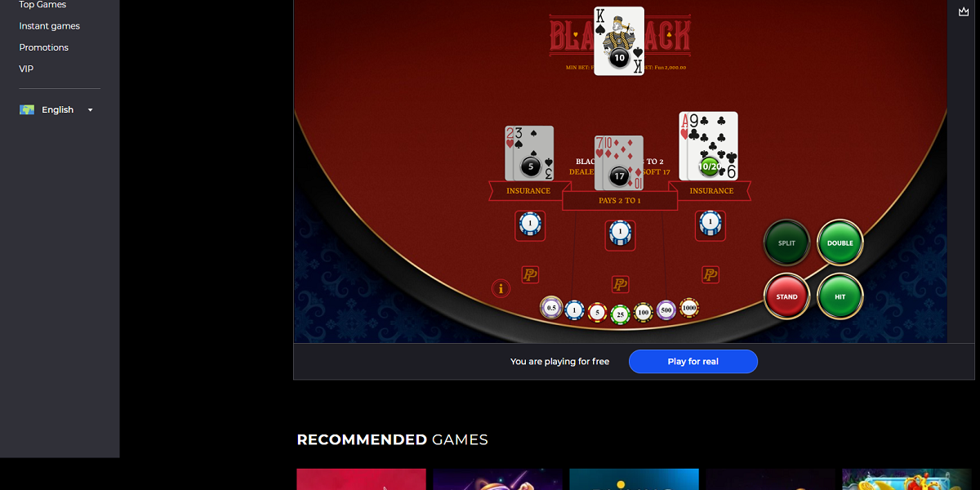
Task: Click the center Perfect Pairs side bet spot
Action: (621, 284)
